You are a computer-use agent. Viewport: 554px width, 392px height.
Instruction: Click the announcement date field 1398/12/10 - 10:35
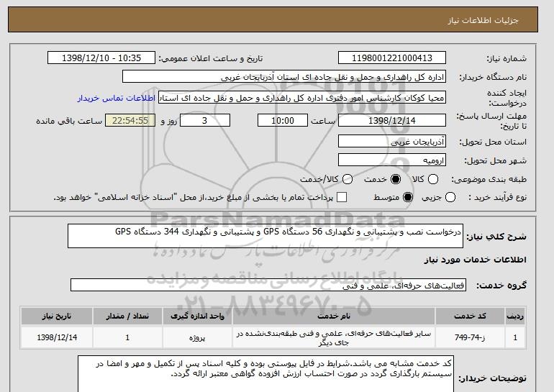[x=101, y=58]
